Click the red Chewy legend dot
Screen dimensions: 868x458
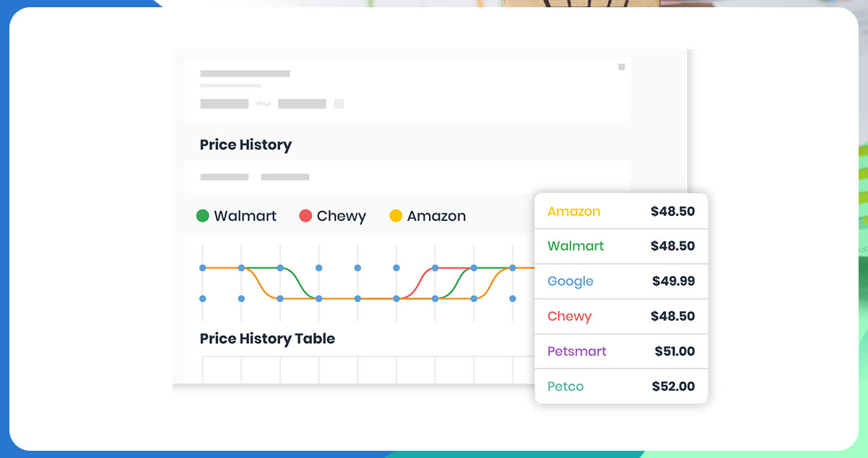coord(305,215)
